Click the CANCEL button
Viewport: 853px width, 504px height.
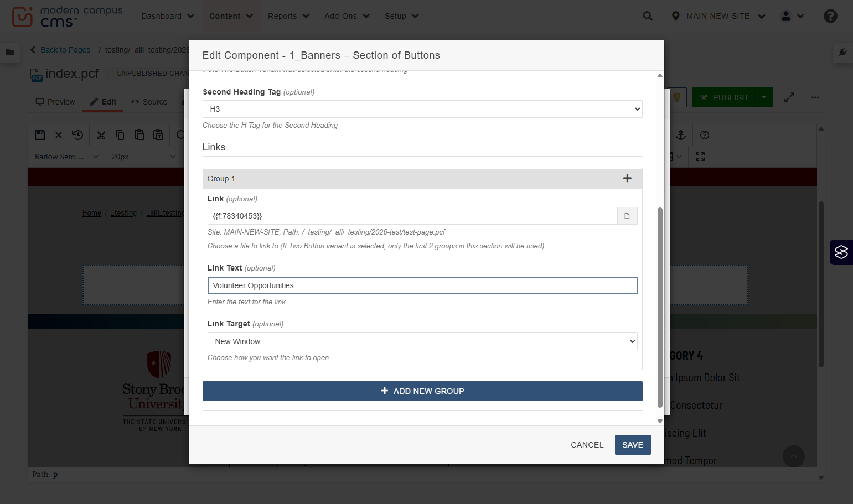pos(587,445)
